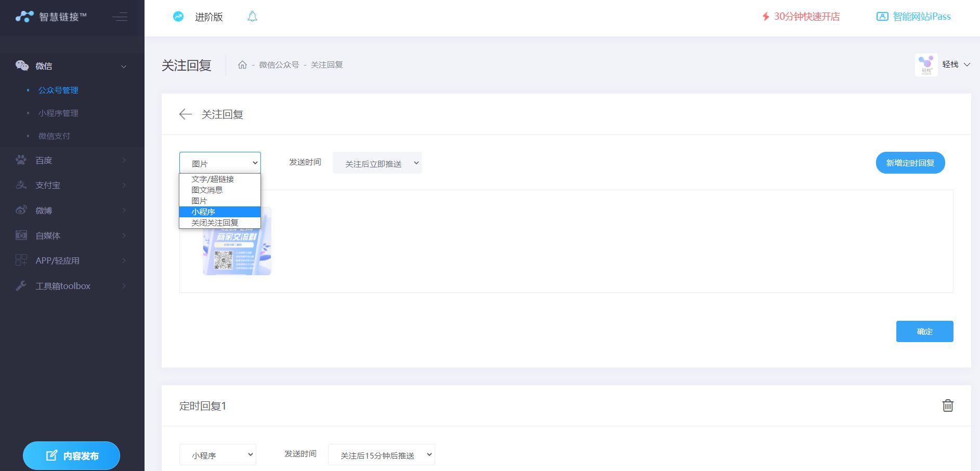Click the 关注回复 page heading
Image resolution: width=980 pixels, height=471 pixels.
[x=187, y=66]
